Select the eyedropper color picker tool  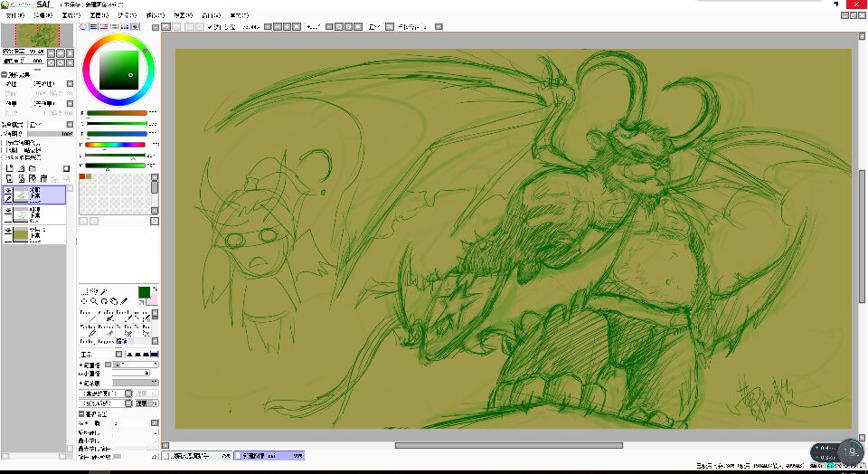(x=124, y=300)
